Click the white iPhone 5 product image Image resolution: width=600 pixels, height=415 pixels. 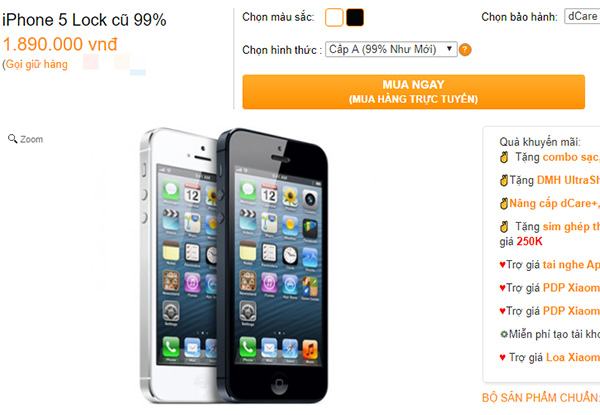pos(178,265)
